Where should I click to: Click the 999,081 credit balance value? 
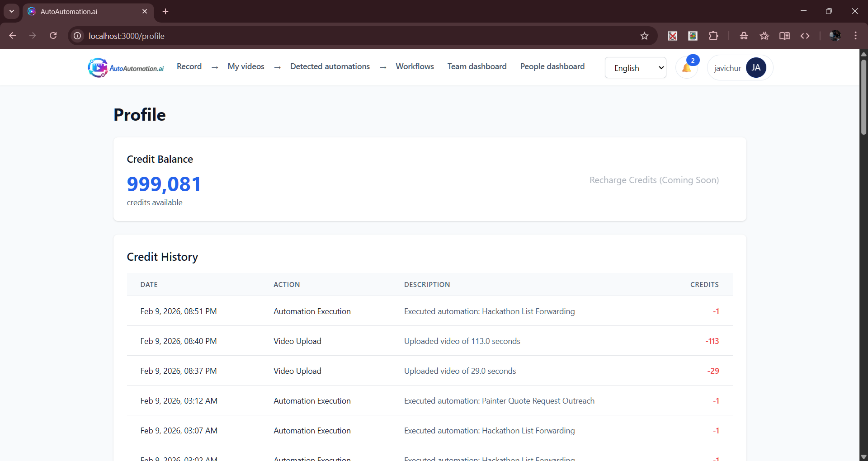164,184
